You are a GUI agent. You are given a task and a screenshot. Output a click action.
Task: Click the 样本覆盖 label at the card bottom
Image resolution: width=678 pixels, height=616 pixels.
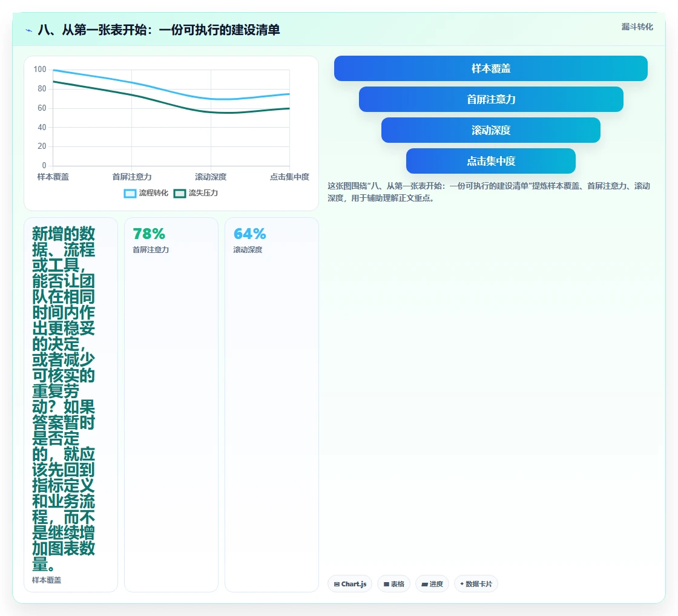tap(46, 580)
